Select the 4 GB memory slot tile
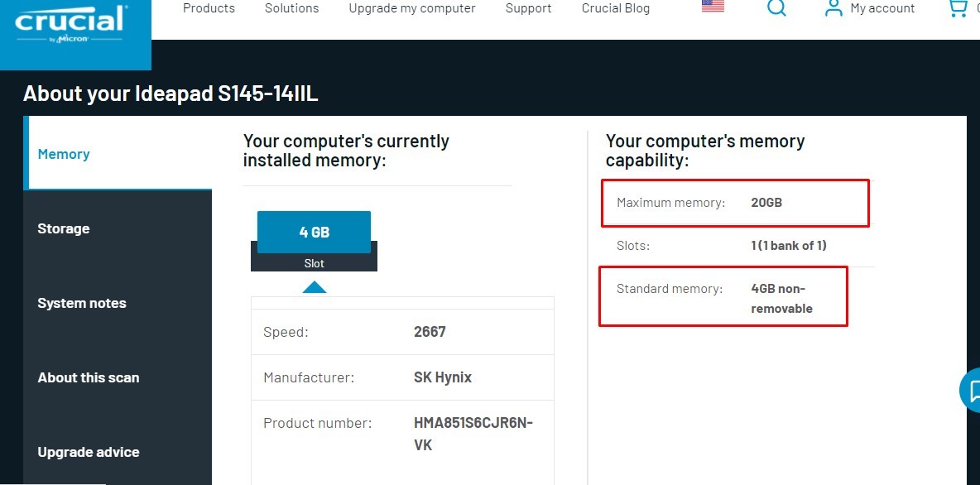 [314, 232]
